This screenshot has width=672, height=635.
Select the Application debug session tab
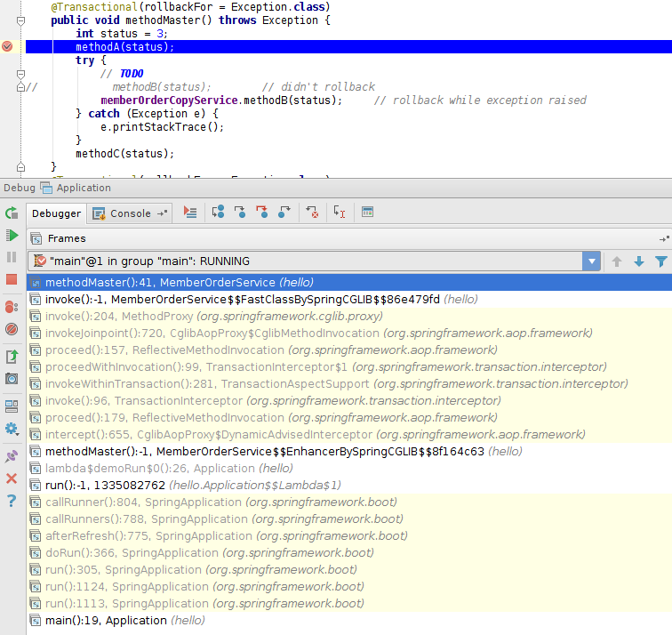(x=76, y=188)
